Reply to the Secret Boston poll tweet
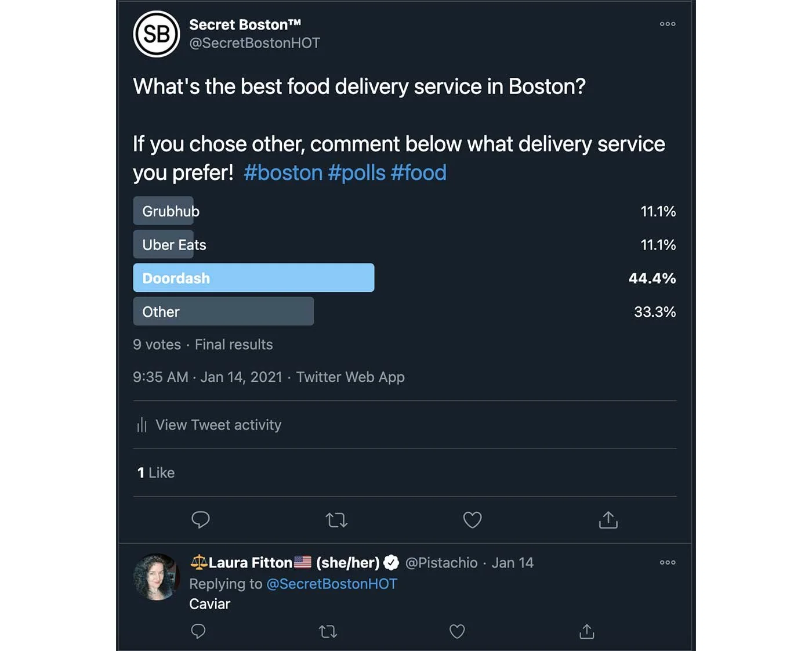 point(201,520)
